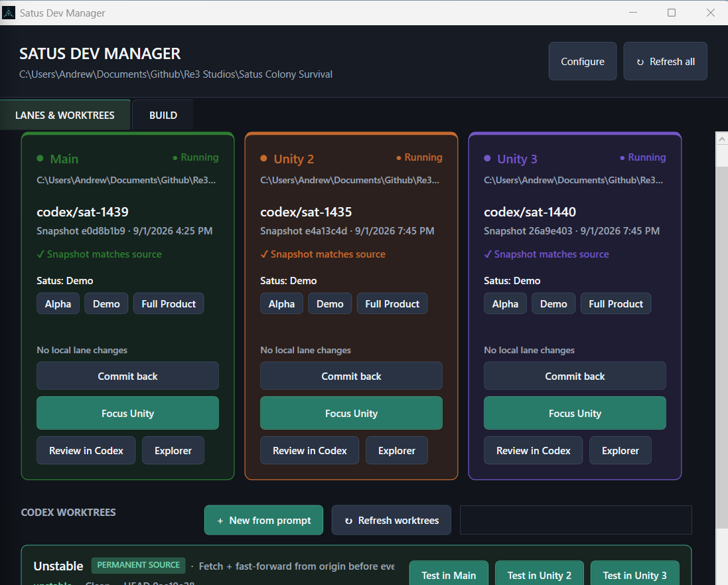
Task: Click the Refresh all button
Action: click(665, 61)
